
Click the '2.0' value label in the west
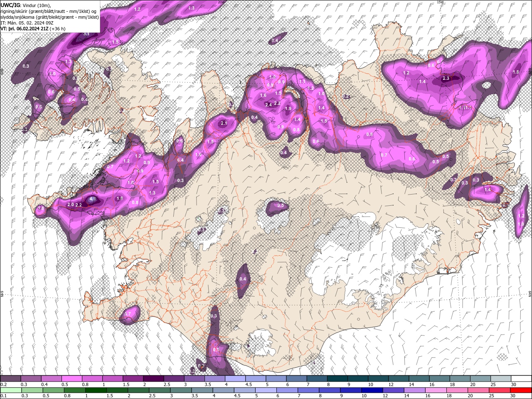click(71, 204)
